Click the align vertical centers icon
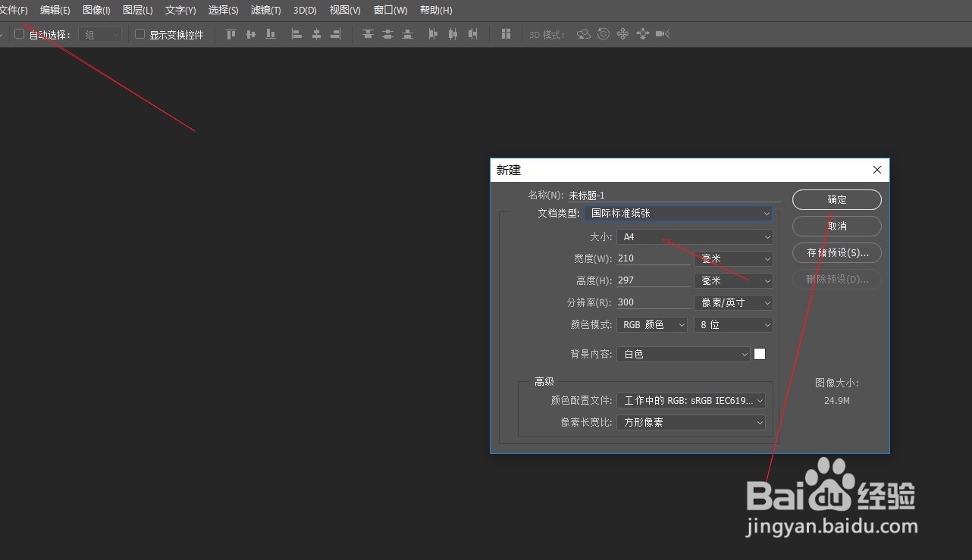The width and height of the screenshot is (972, 560). pos(251,34)
